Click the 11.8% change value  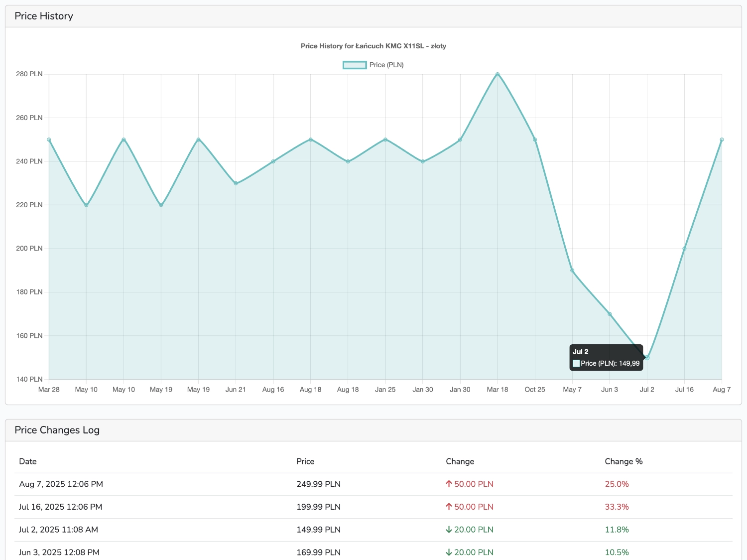click(617, 530)
